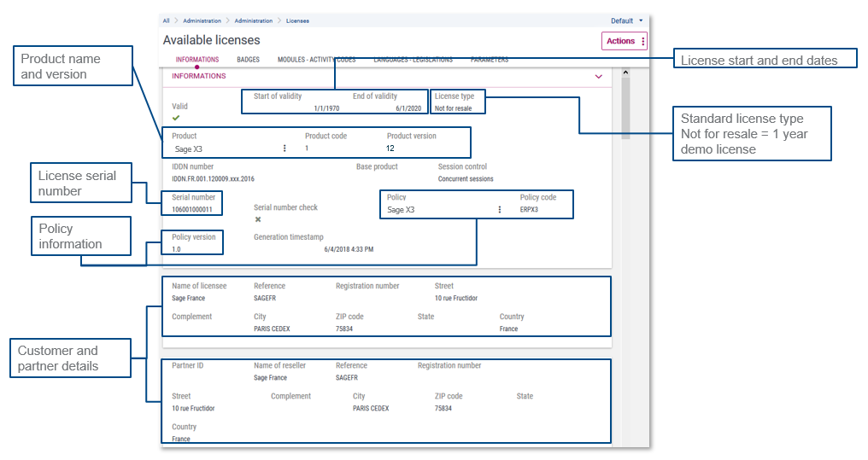Collapse the Informations section chevron
This screenshot has height=460, width=868.
(598, 76)
